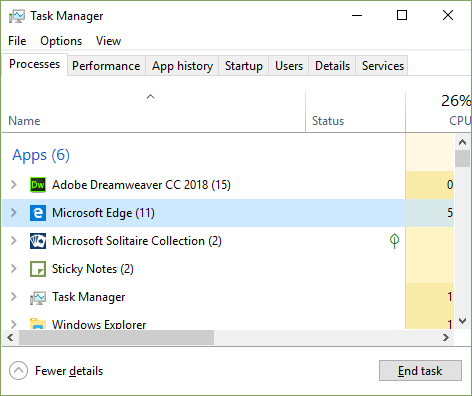Expand the Microsoft Solitaire Collection group
Image resolution: width=472 pixels, height=396 pixels.
pyautogui.click(x=14, y=240)
